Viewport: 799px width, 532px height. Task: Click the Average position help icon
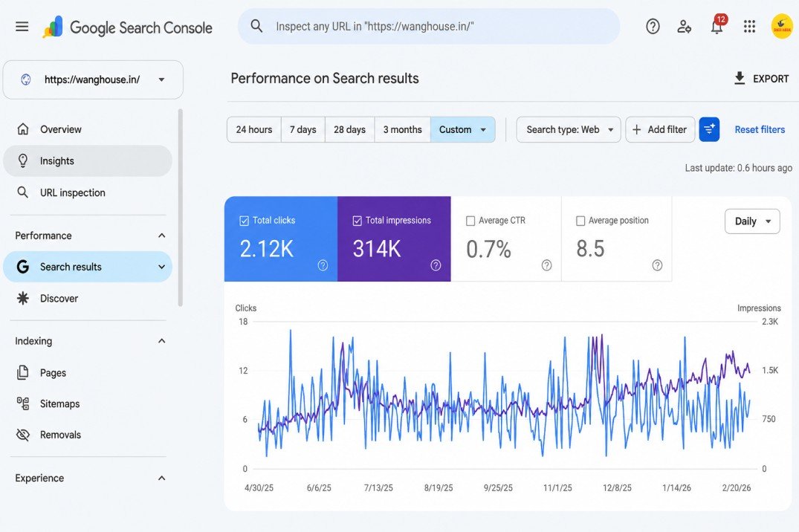pyautogui.click(x=657, y=265)
